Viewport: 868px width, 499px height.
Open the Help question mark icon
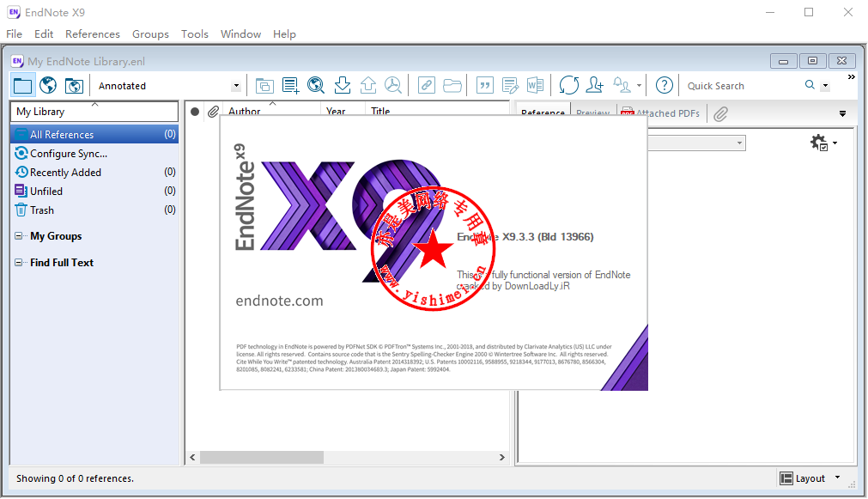[664, 85]
